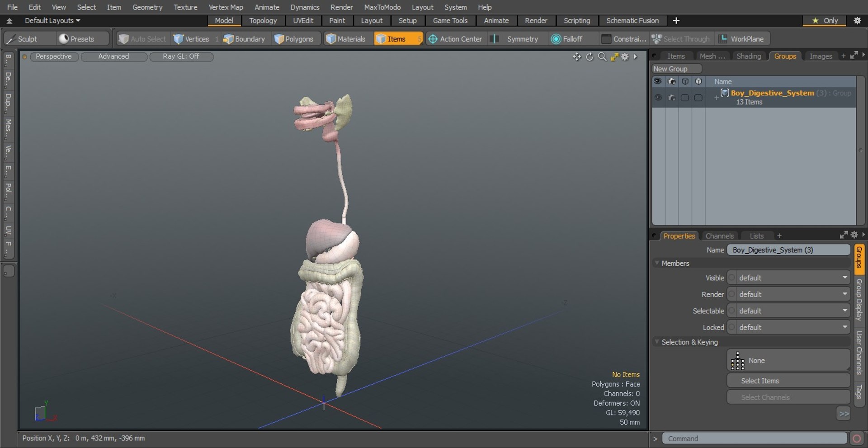The height and width of the screenshot is (448, 868).
Task: Open the Falloff options
Action: point(567,39)
